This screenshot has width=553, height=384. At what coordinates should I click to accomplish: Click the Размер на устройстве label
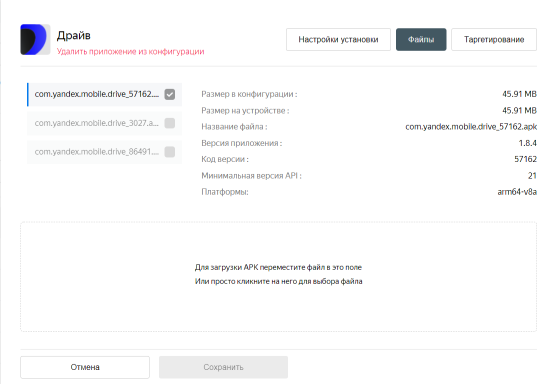tap(245, 111)
